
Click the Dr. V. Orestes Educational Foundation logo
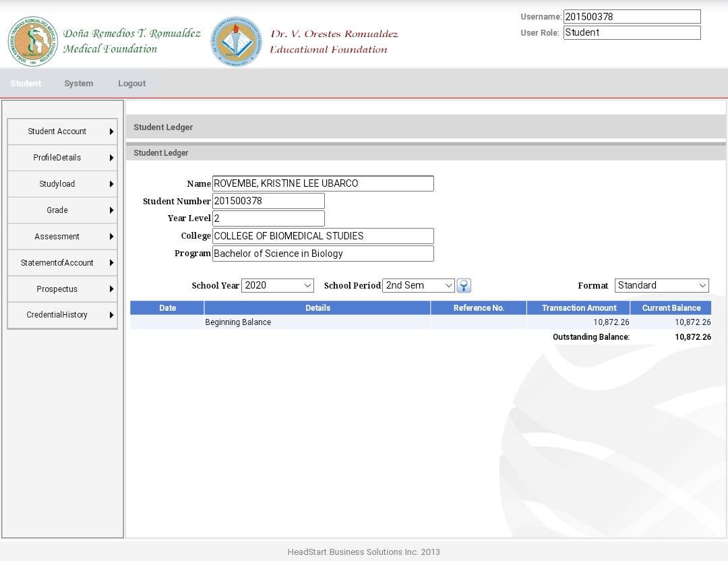click(x=236, y=41)
